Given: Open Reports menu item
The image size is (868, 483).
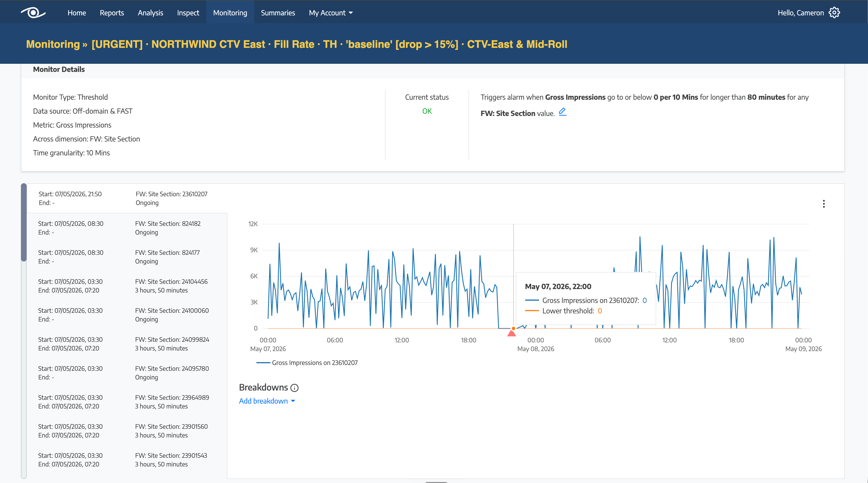Looking at the screenshot, I should (112, 13).
